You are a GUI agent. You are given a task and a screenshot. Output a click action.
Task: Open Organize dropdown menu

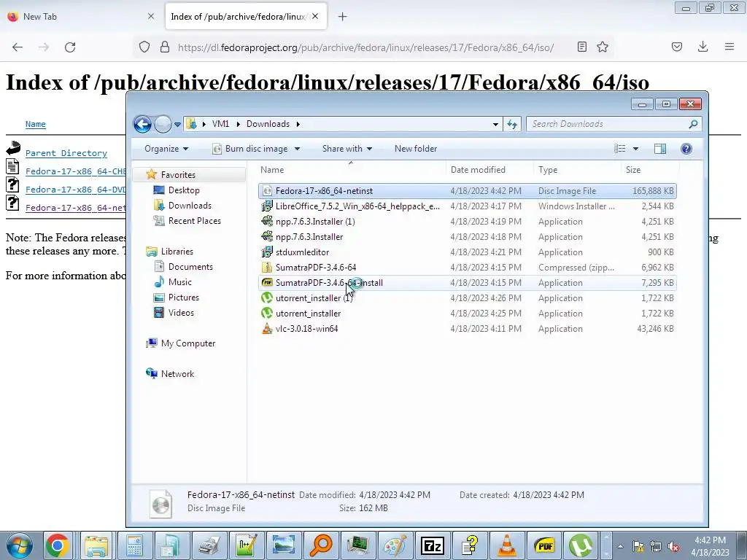[x=166, y=149]
